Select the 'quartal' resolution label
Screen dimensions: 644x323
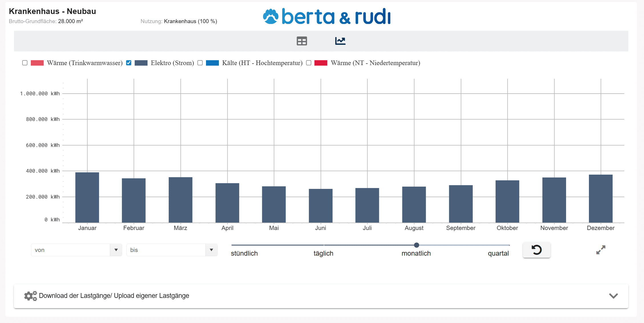coord(498,253)
